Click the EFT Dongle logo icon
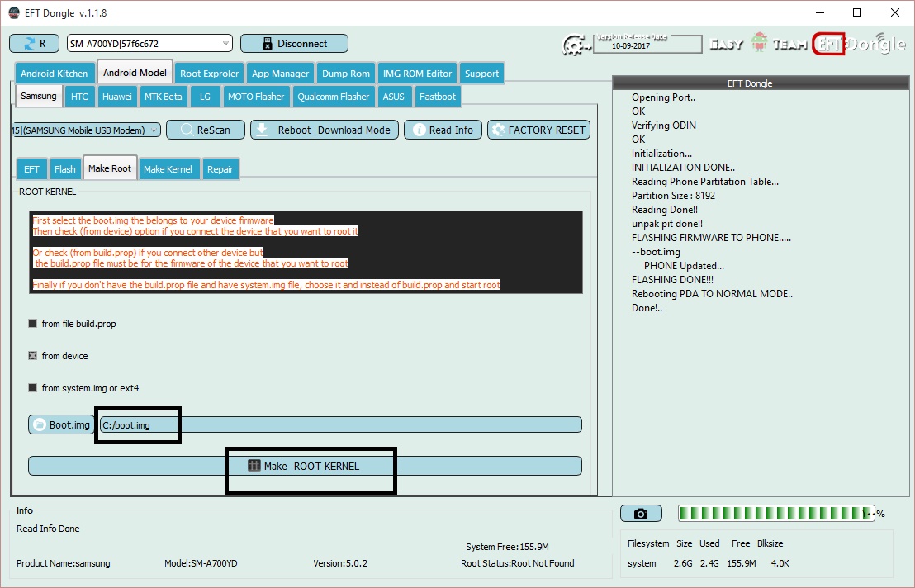Image resolution: width=915 pixels, height=588 pixels. click(x=859, y=43)
